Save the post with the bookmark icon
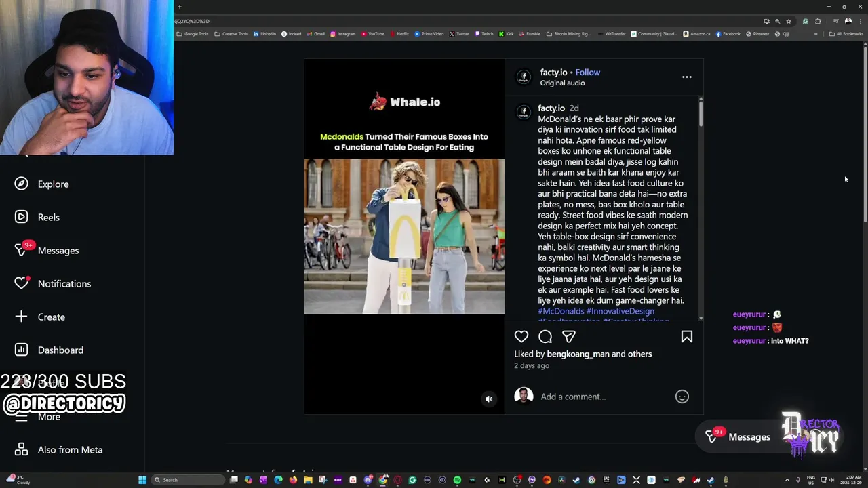868x488 pixels. coord(686,336)
